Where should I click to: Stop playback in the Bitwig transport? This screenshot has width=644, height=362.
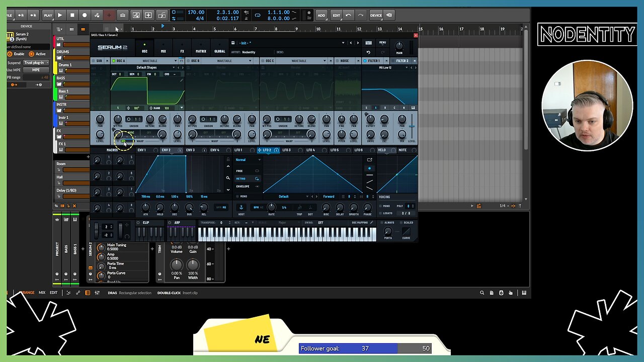click(72, 15)
